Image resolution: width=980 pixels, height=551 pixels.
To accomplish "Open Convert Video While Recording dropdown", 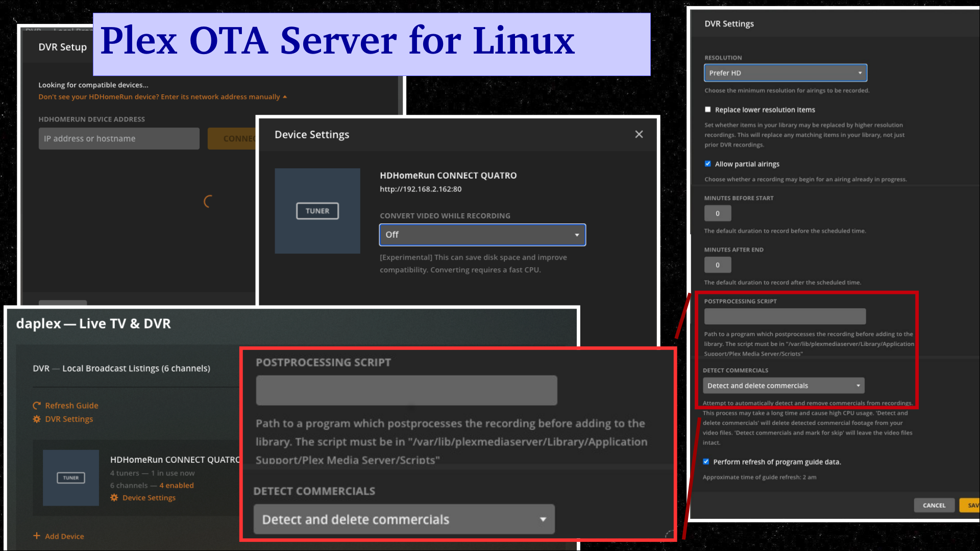I will coord(482,235).
